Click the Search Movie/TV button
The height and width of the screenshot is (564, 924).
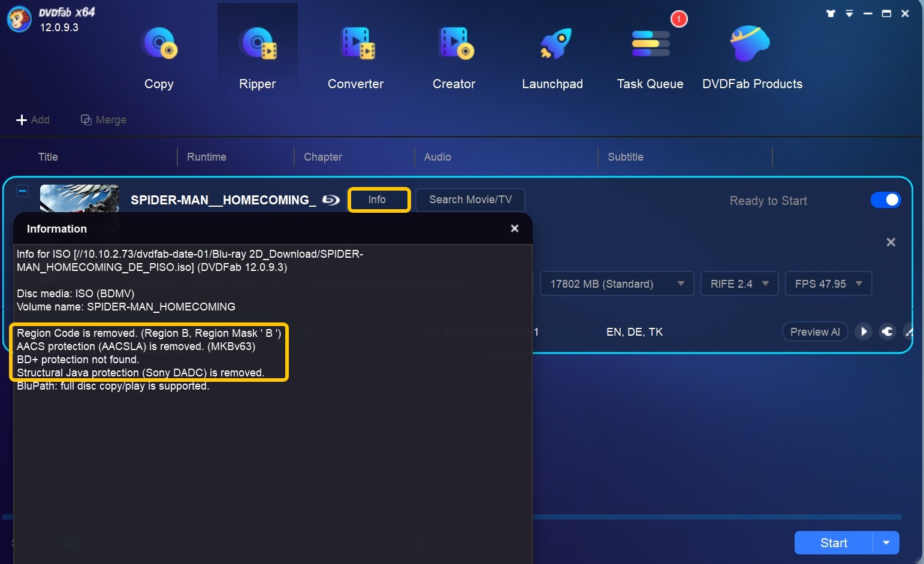[470, 200]
